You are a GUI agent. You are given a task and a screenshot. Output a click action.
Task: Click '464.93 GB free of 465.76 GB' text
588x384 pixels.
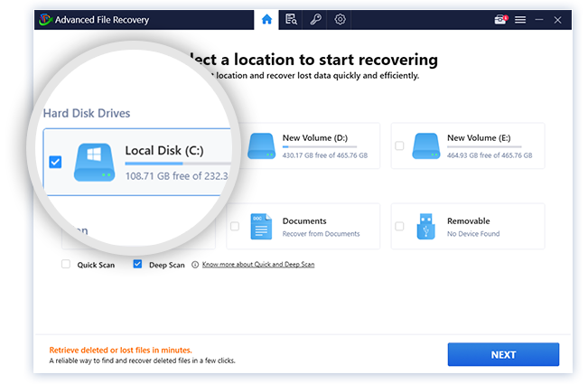(x=490, y=155)
